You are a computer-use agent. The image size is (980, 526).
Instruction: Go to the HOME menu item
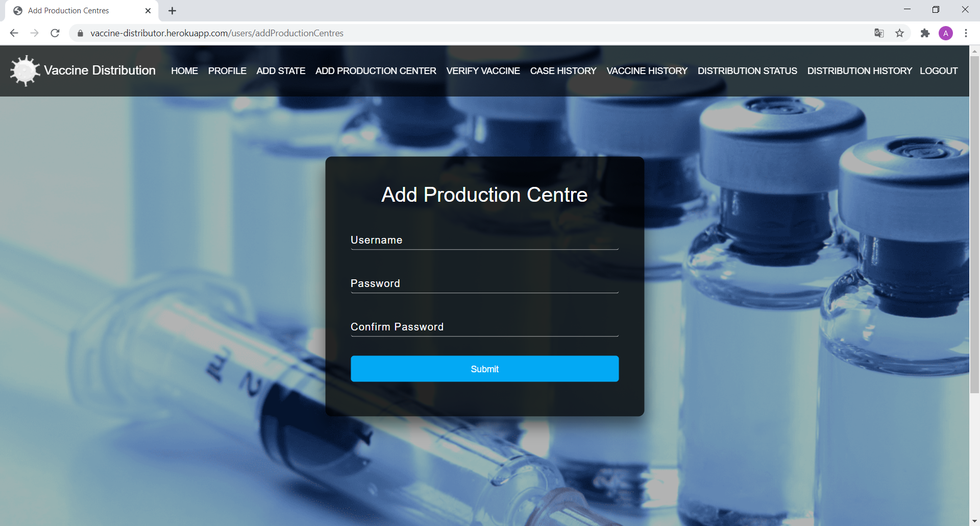point(184,71)
